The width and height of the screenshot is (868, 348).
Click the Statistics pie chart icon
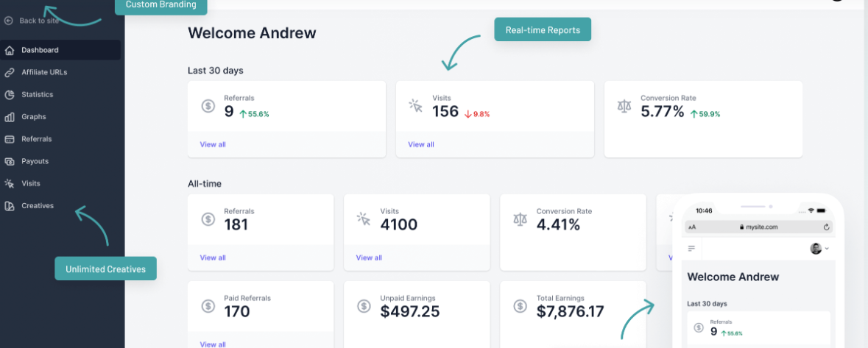click(10, 95)
